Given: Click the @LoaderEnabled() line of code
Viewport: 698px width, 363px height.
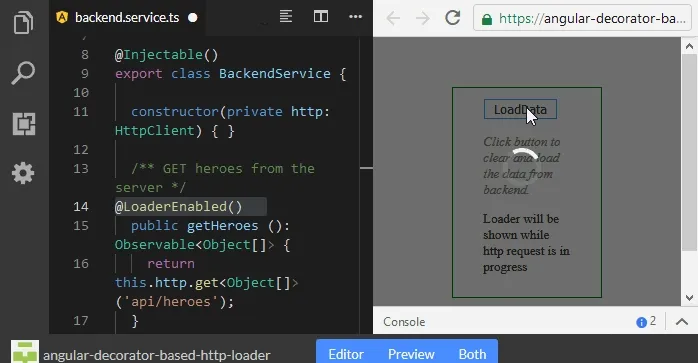Looking at the screenshot, I should (x=179, y=207).
